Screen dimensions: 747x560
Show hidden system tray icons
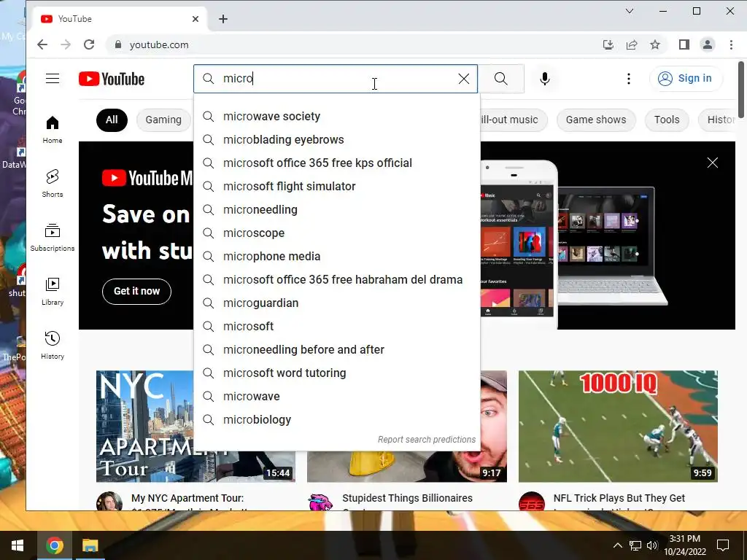(x=617, y=545)
